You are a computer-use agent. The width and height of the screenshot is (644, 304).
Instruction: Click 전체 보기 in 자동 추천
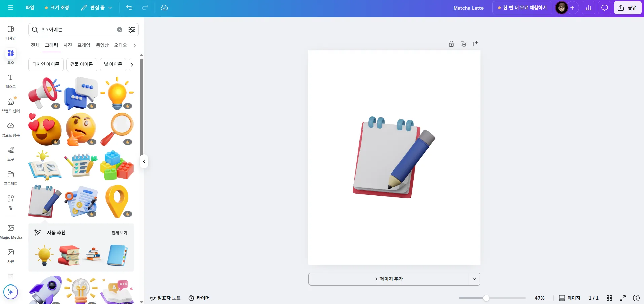(x=119, y=233)
